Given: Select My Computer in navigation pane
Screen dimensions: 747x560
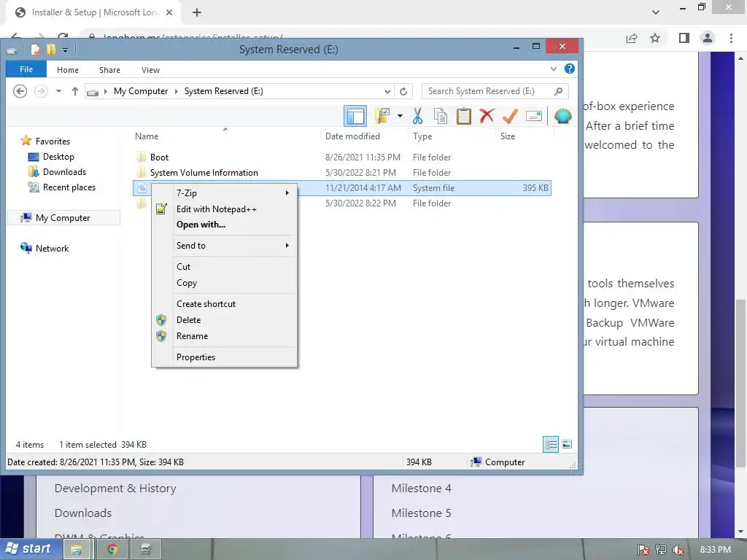Looking at the screenshot, I should point(63,218).
